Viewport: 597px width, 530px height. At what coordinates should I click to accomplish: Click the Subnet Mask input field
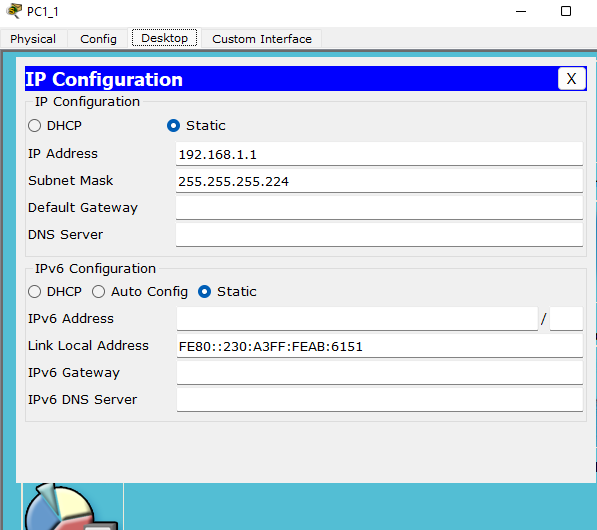coord(379,181)
